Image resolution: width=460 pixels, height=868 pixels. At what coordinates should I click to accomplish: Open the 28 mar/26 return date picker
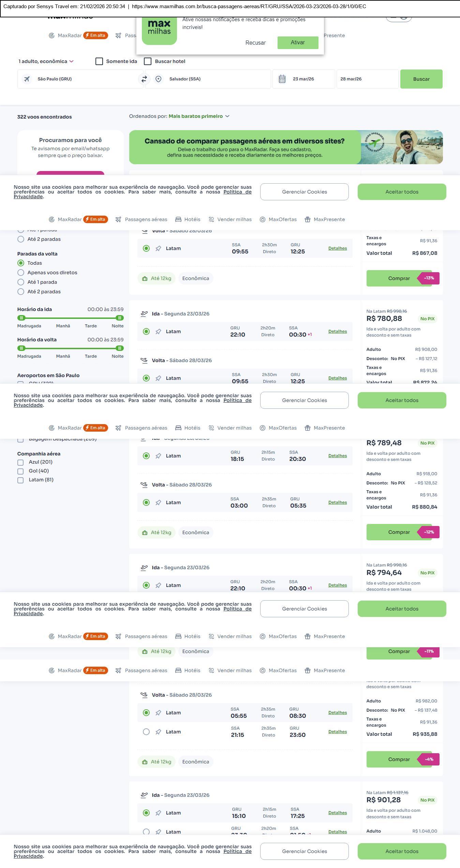[x=367, y=79]
